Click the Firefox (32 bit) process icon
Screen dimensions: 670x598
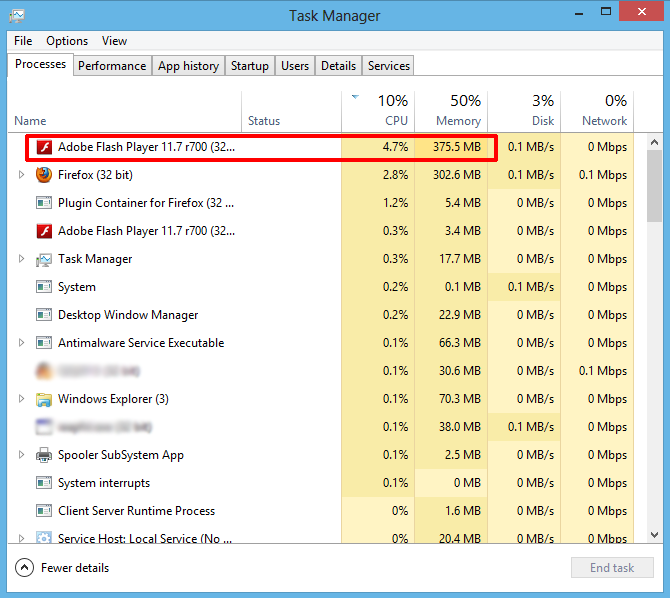44,175
